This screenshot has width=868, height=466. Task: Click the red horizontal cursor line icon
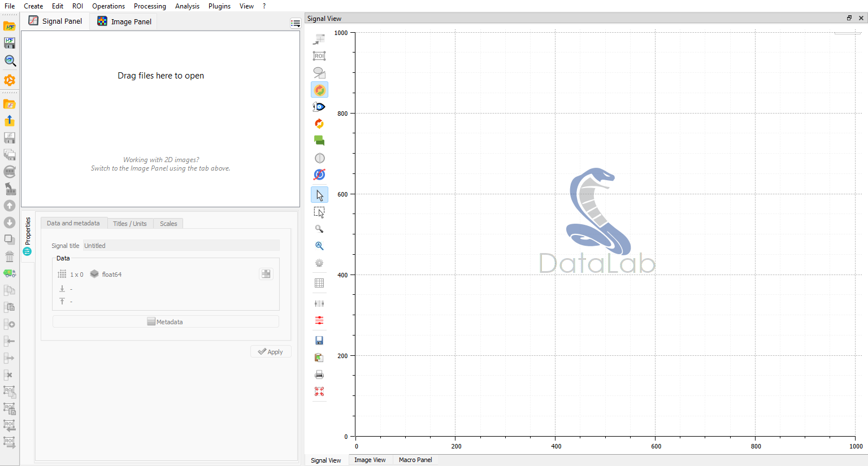coord(319,320)
